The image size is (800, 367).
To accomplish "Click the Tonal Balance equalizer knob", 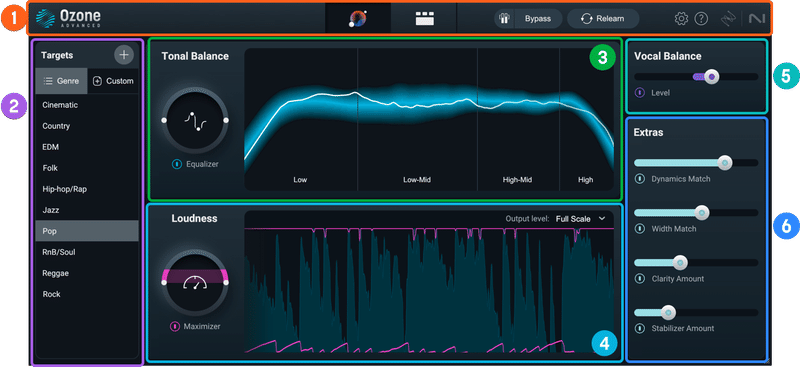I will point(195,120).
